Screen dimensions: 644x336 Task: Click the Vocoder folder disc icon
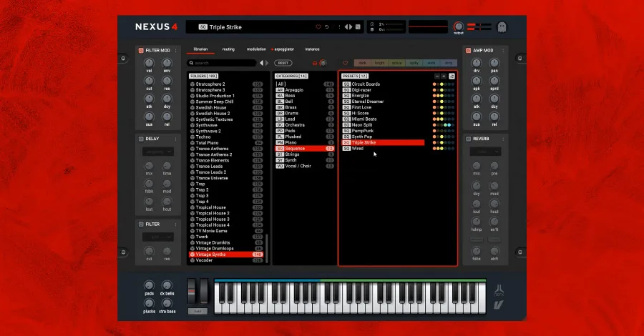pos(192,260)
